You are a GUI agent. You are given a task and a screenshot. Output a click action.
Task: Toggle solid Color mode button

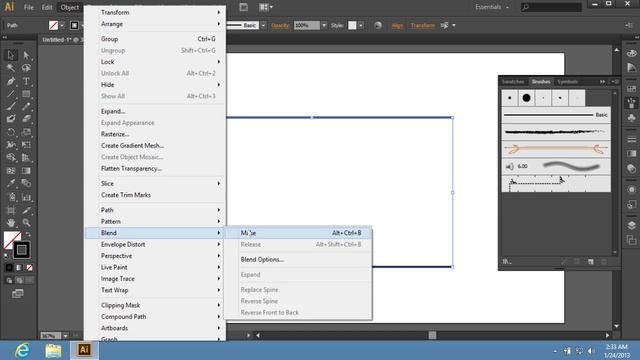coord(9,268)
